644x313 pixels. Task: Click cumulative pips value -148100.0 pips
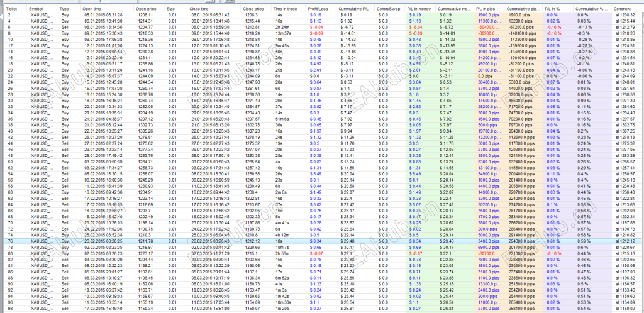522,33
